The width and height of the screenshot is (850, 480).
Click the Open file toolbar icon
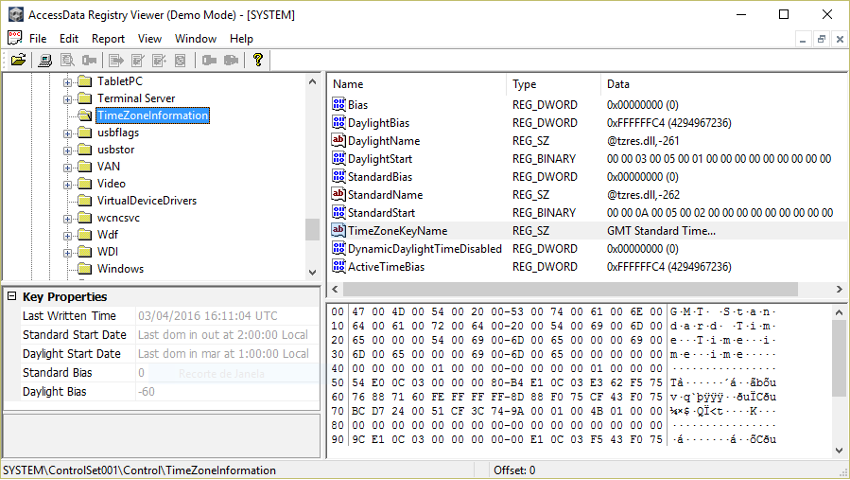click(18, 60)
